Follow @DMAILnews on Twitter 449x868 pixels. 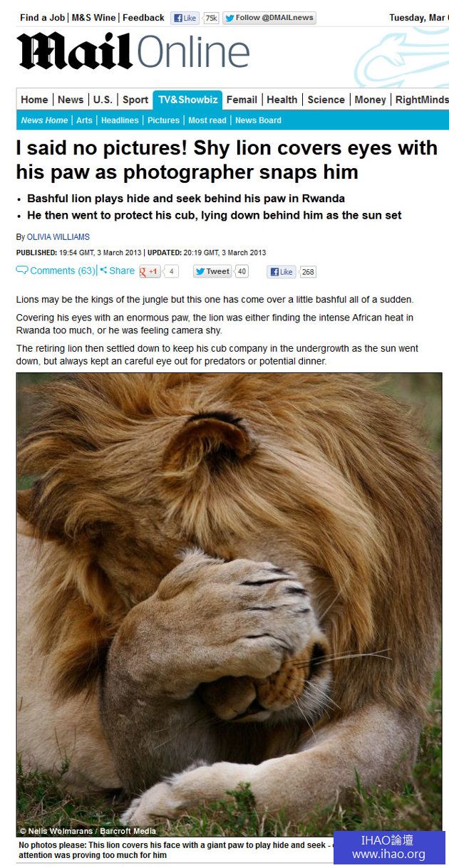pyautogui.click(x=269, y=19)
